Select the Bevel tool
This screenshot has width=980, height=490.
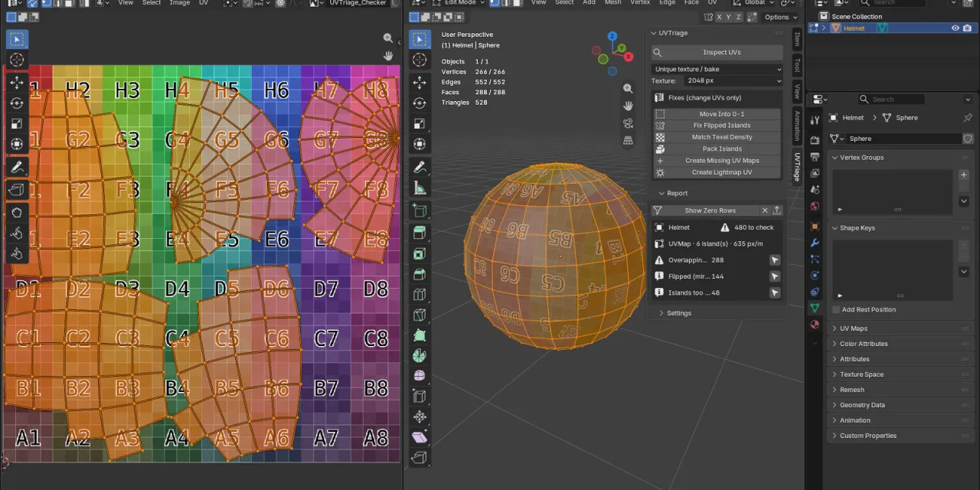[x=419, y=274]
